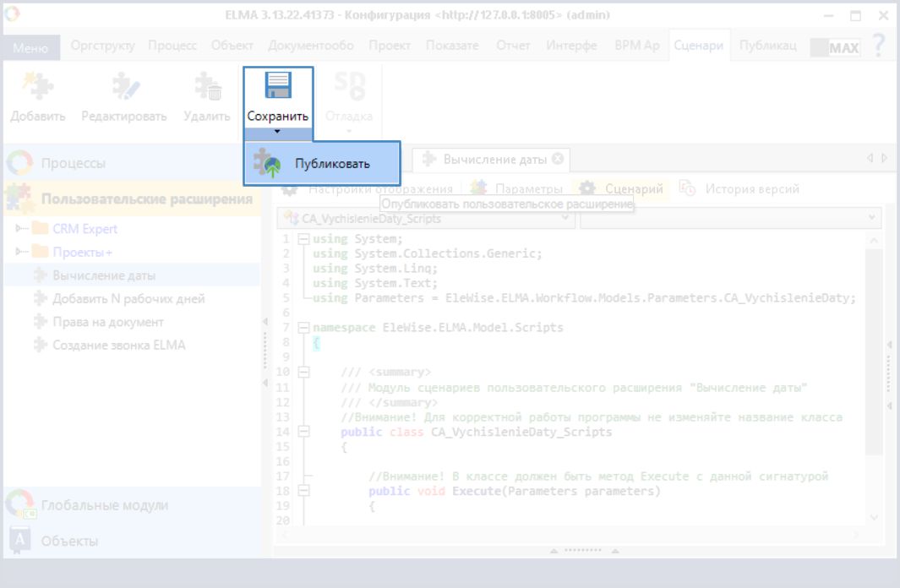Click the Удалить toolbar icon
Screen dimensions: 900x588
207,85
